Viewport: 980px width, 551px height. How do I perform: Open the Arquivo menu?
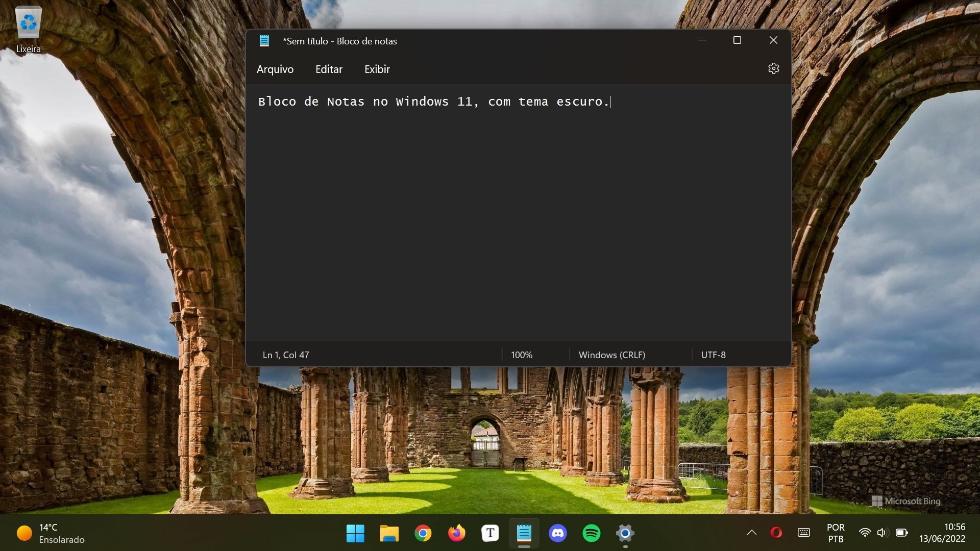[x=275, y=69]
